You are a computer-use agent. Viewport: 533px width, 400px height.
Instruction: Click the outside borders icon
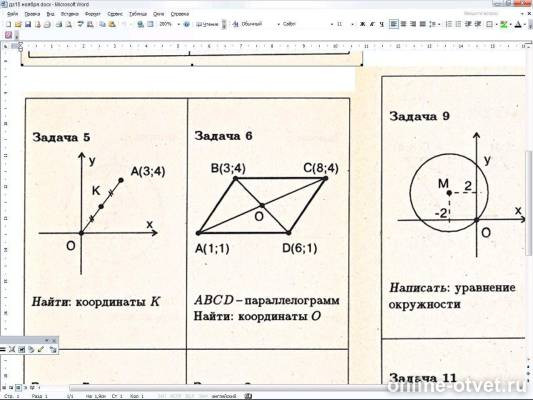tap(489, 24)
